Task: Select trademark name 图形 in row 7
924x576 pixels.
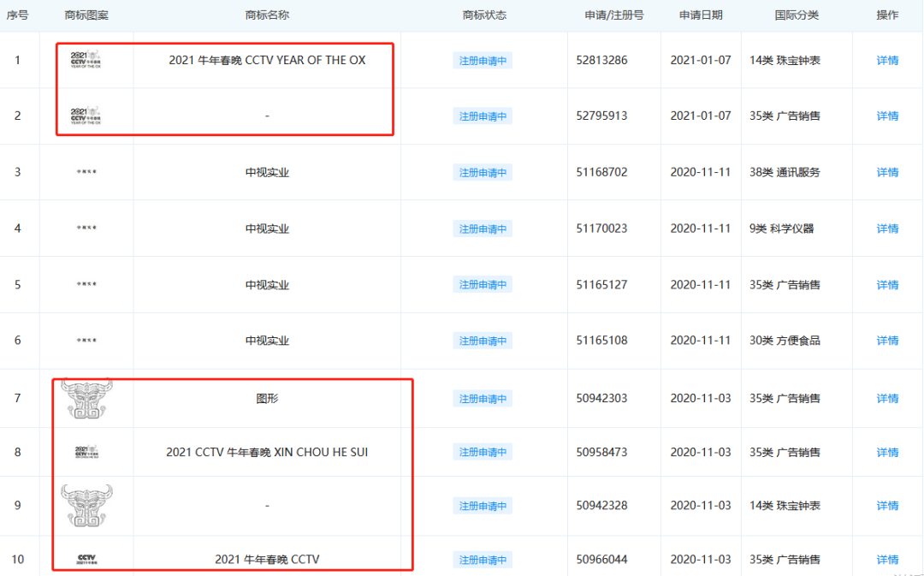Action: 267,399
